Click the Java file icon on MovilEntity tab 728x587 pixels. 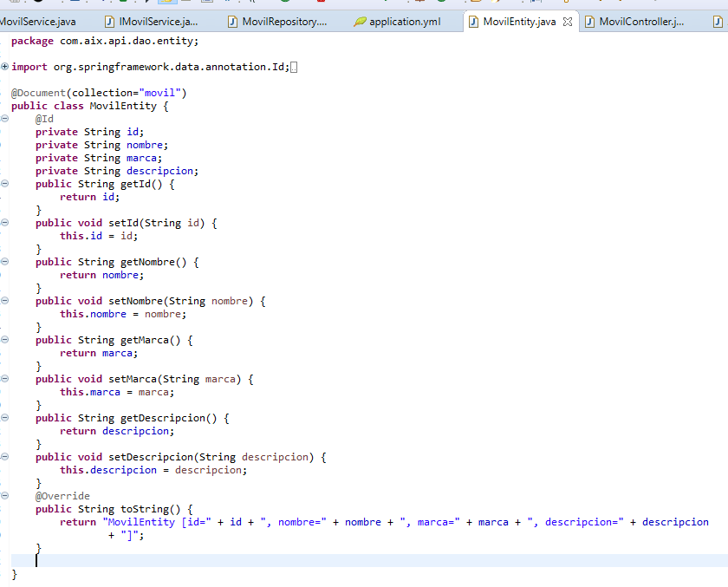(473, 22)
